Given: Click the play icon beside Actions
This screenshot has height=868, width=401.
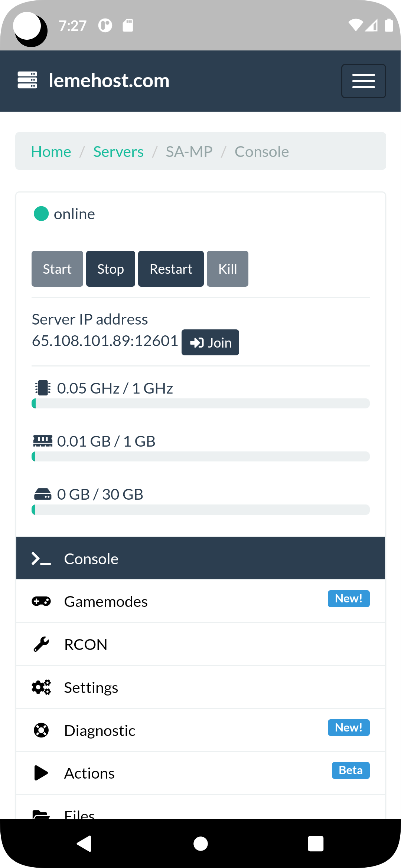Looking at the screenshot, I should 41,773.
